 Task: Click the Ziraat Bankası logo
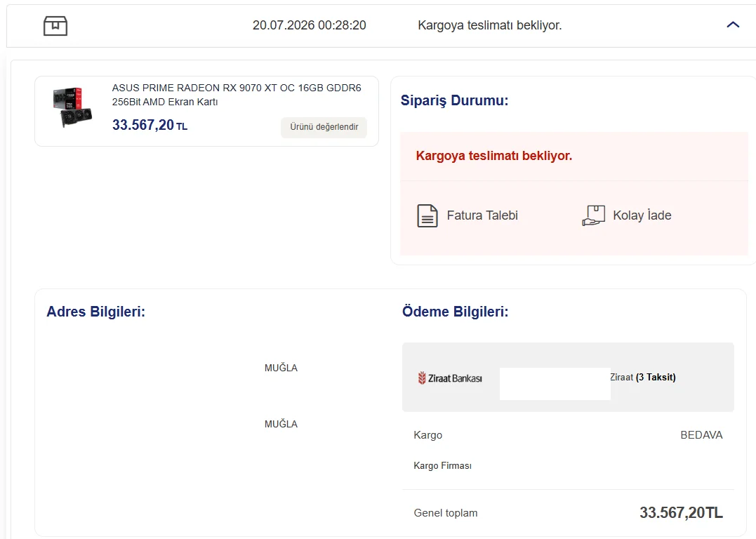tap(450, 378)
